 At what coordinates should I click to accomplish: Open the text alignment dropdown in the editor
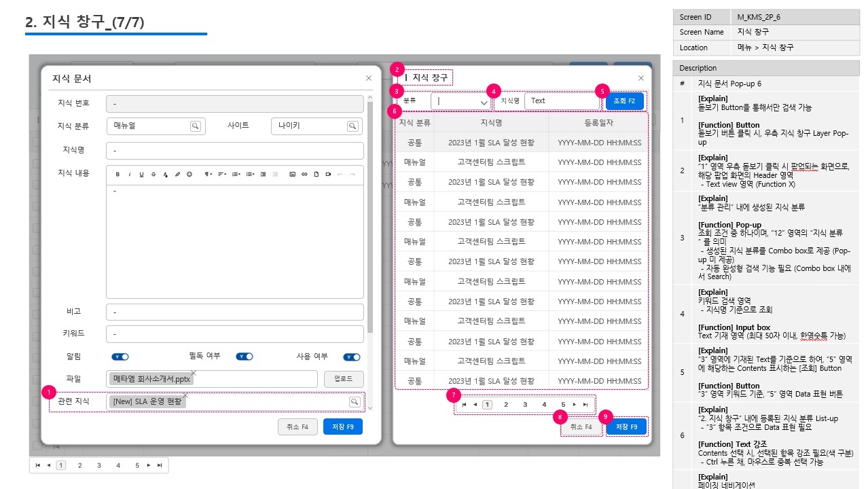(x=221, y=175)
